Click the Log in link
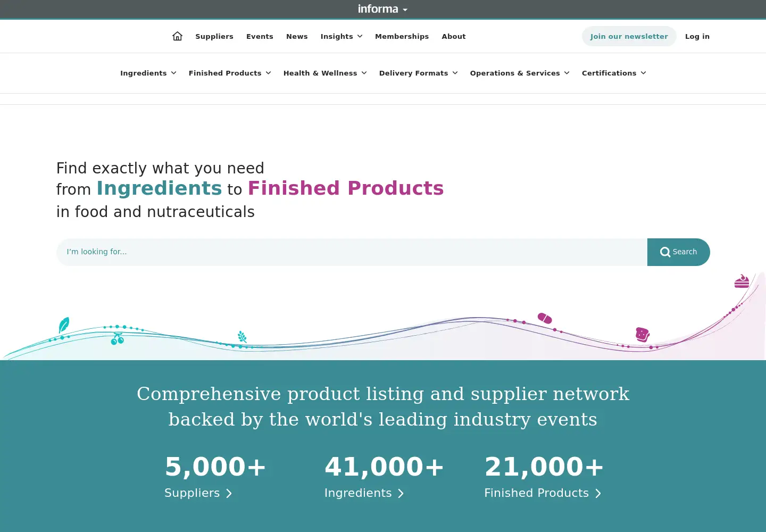The height and width of the screenshot is (532, 766). [697, 36]
